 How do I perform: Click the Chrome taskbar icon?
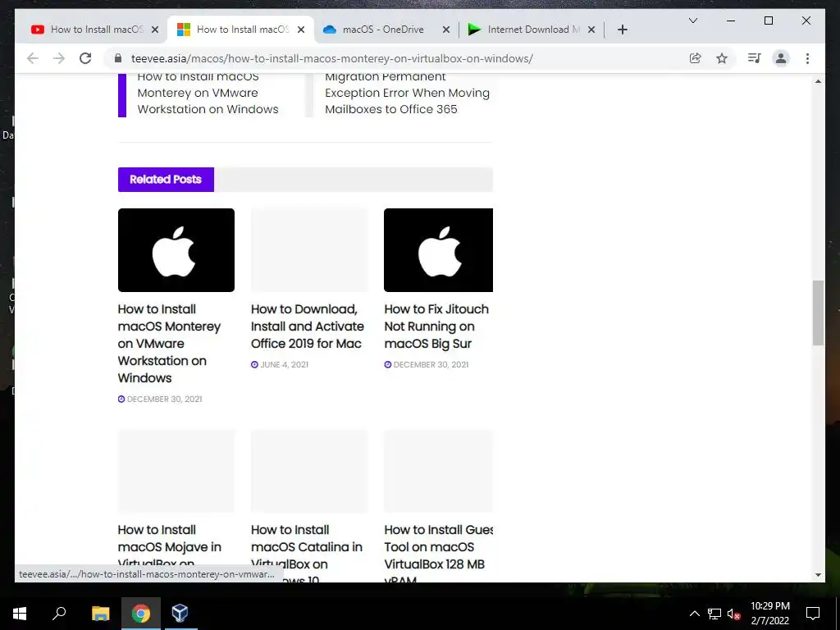click(141, 614)
